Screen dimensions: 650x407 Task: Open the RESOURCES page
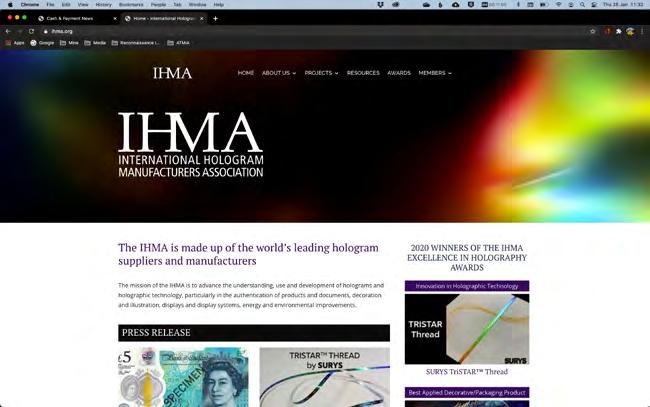(x=363, y=73)
